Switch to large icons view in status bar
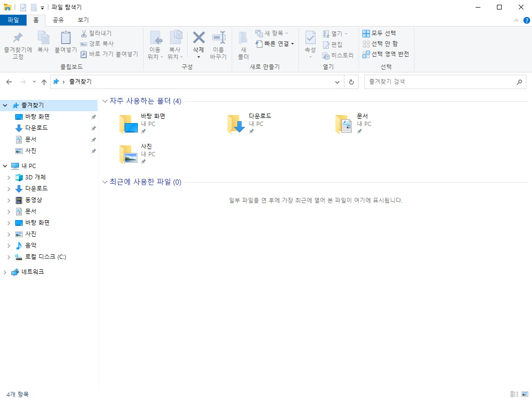This screenshot has width=532, height=400. tap(525, 394)
